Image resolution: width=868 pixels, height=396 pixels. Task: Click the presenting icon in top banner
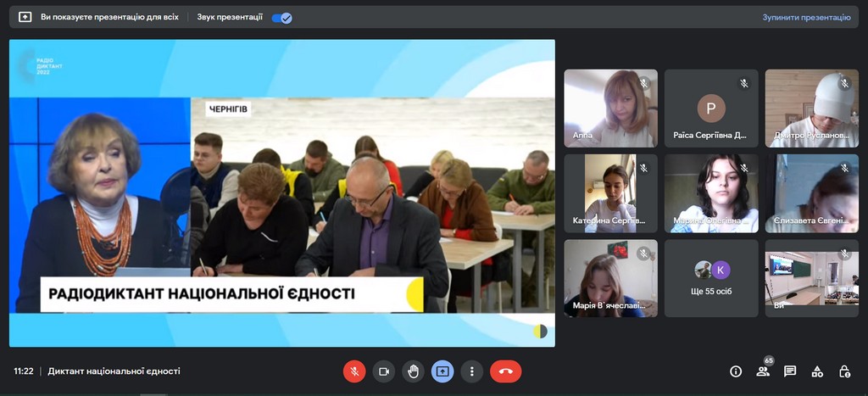25,17
